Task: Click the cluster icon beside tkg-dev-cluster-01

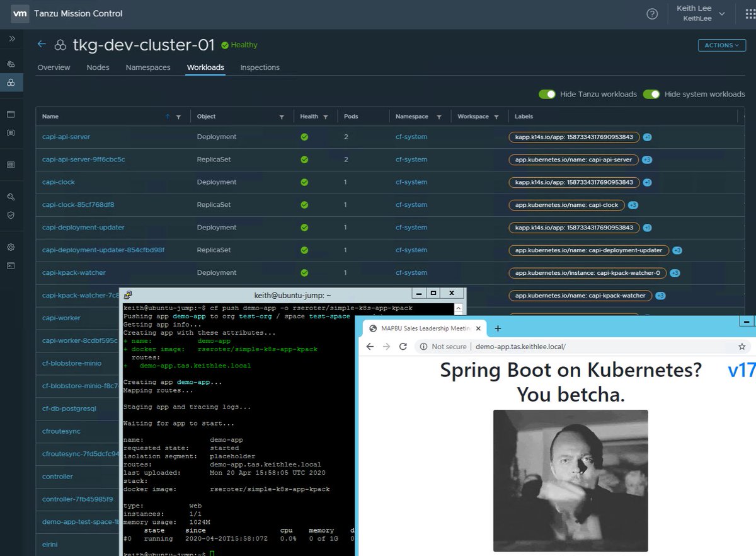Action: 60,45
